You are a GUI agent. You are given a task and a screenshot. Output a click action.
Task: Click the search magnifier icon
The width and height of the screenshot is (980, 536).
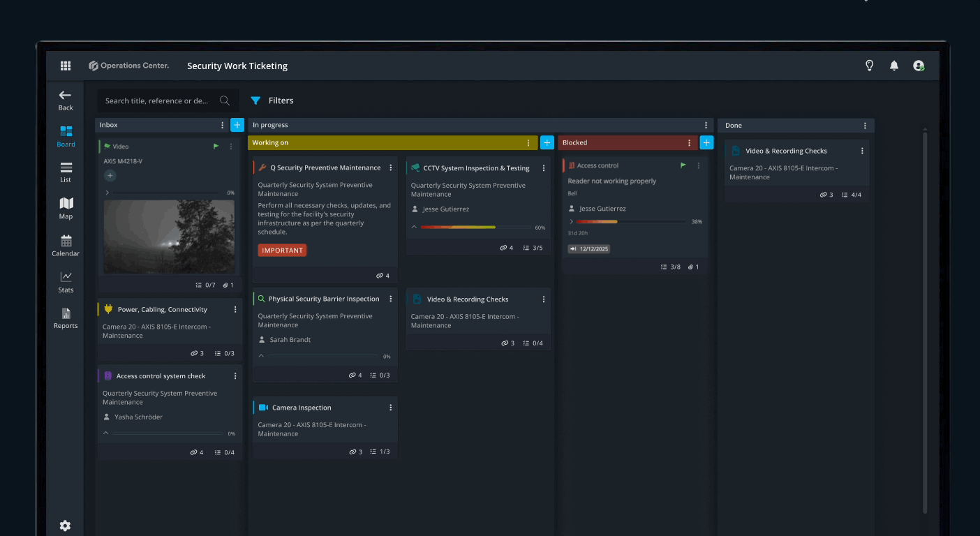click(225, 100)
